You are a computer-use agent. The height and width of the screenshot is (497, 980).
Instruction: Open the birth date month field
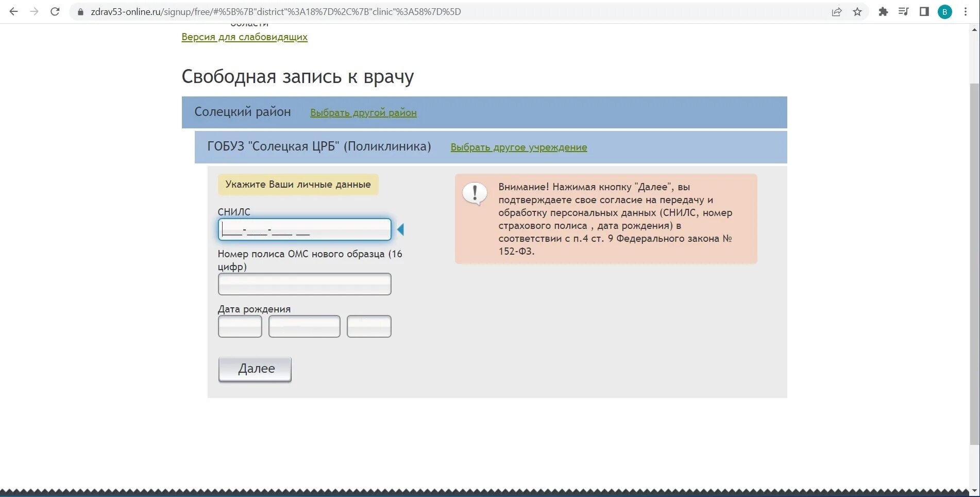tap(305, 326)
